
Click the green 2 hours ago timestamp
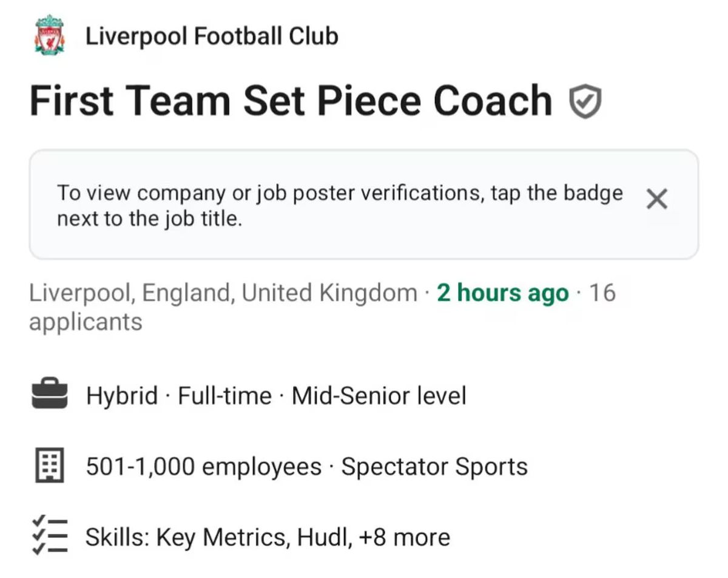pyautogui.click(x=502, y=293)
